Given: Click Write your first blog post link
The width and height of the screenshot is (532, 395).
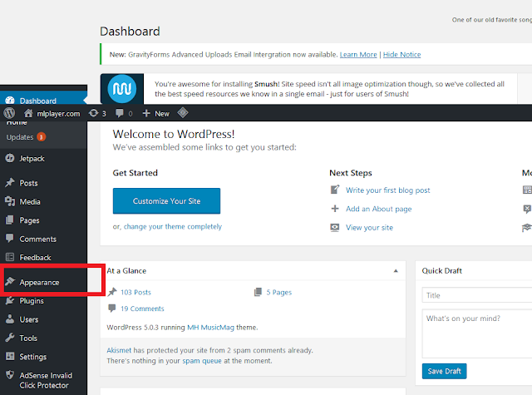Looking at the screenshot, I should 388,190.
